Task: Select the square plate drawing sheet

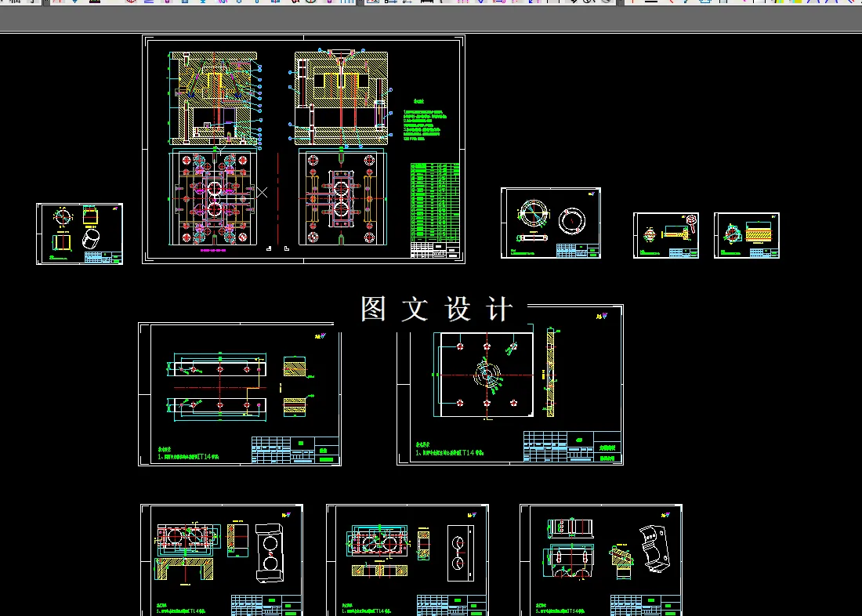Action: (510, 385)
